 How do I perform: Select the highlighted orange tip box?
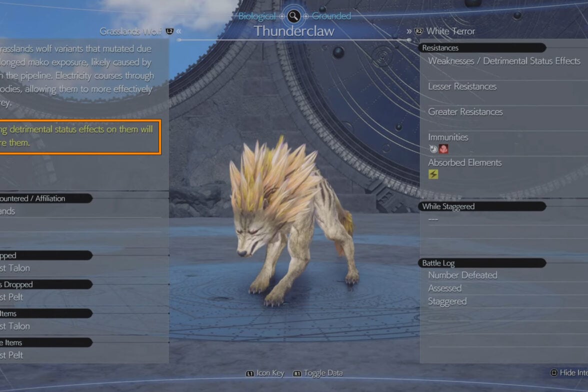80,137
